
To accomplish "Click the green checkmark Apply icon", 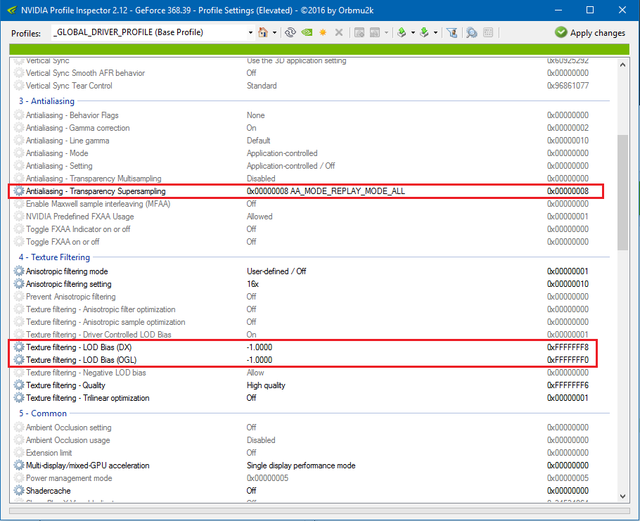I will point(561,32).
